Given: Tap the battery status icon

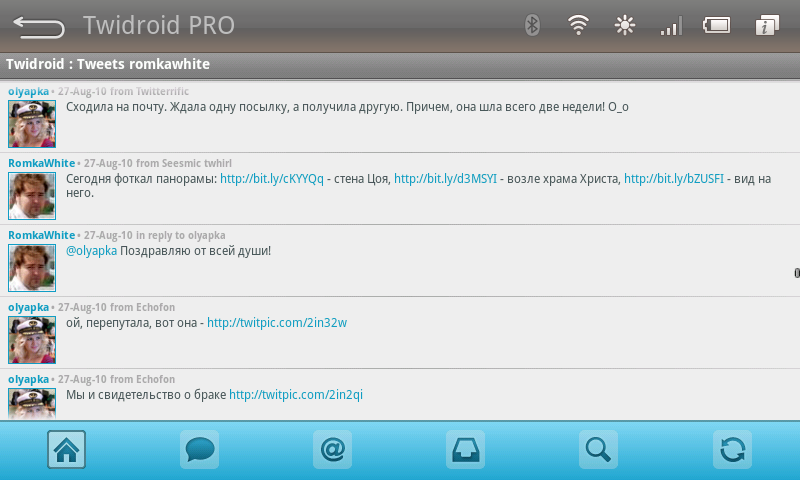Looking at the screenshot, I should click(717, 25).
